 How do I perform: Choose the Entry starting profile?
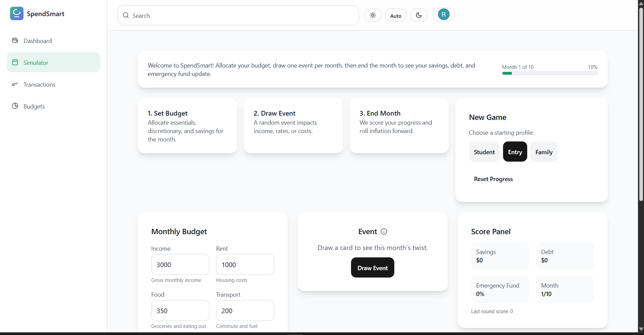tap(515, 152)
